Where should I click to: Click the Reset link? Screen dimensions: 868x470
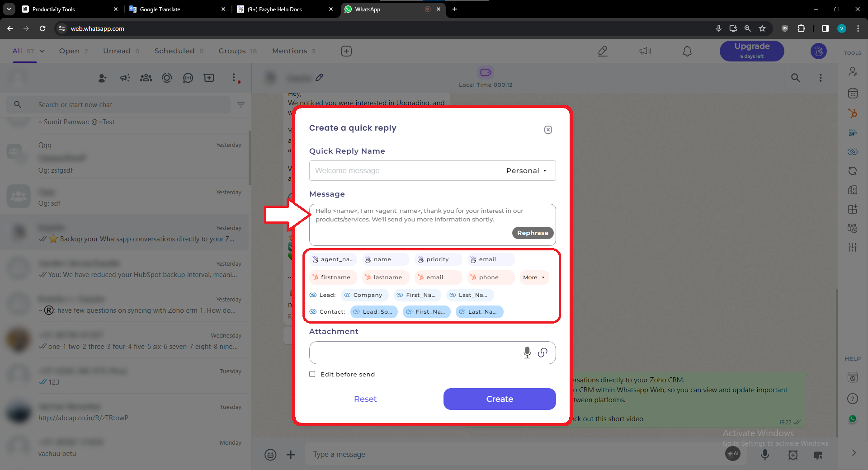pos(365,399)
